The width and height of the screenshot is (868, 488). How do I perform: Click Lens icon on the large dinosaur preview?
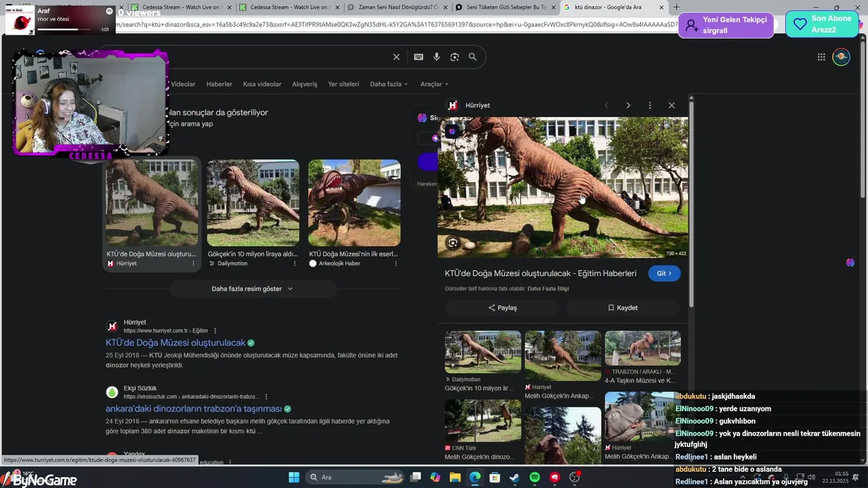pyautogui.click(x=452, y=243)
